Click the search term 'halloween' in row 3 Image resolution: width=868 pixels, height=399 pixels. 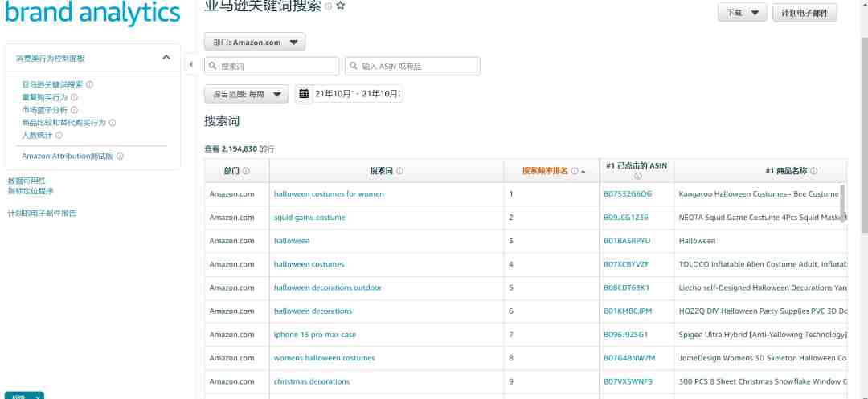292,241
